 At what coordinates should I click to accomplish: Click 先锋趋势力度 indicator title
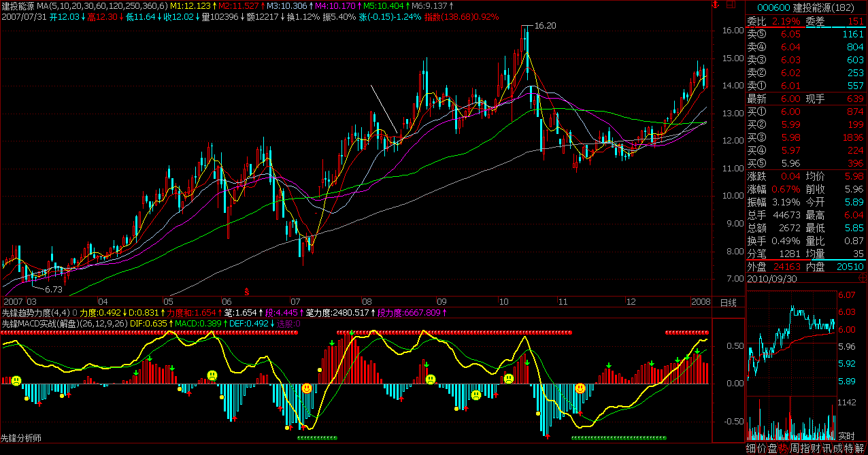(29, 313)
